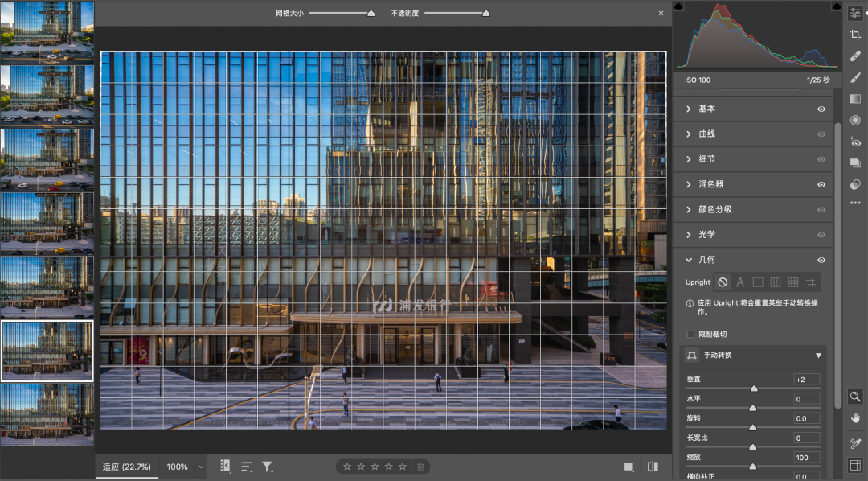Toggle eye icon for 混色器 panel

(821, 184)
